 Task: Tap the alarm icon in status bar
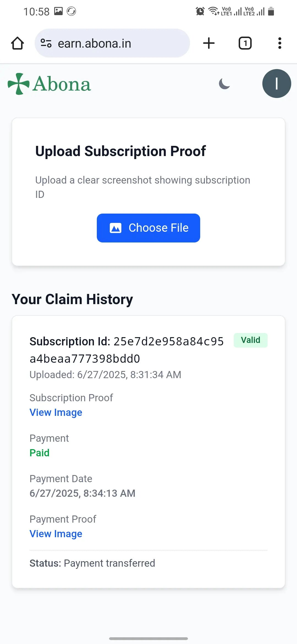tap(200, 11)
